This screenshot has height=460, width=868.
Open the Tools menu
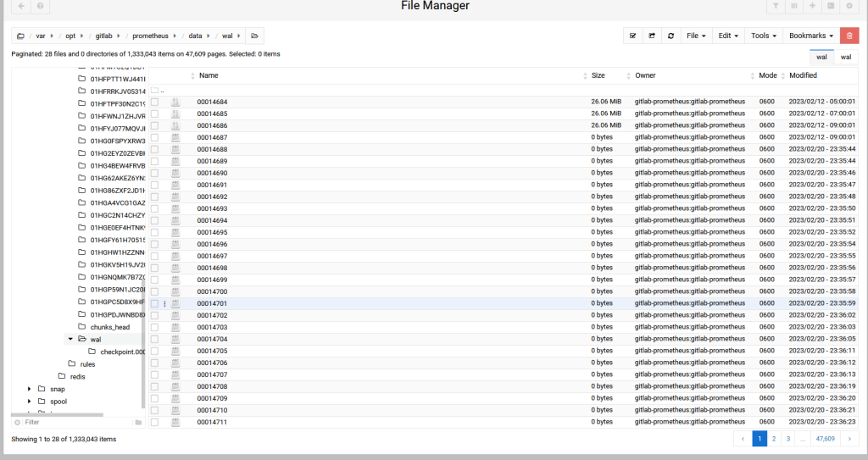[x=763, y=36]
